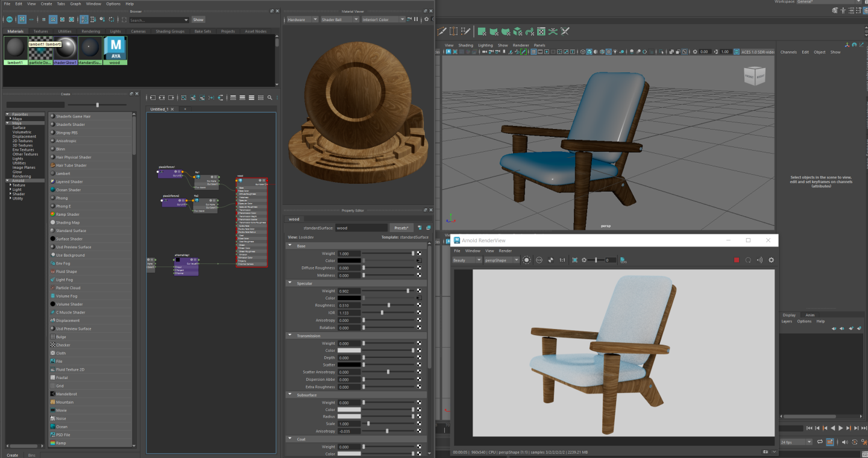Click the snapshot camera icon in RenderView status bar

point(765,451)
